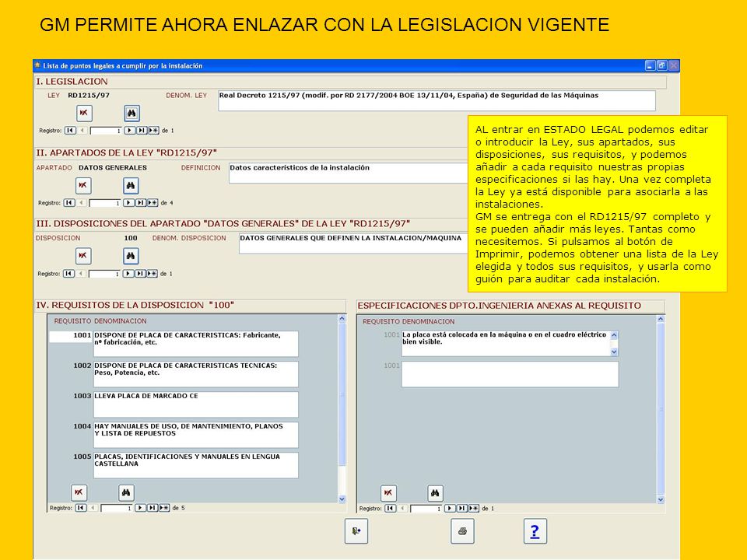
Task: Select requisito 1004 HAY MANUALES DE USO field
Action: click(196, 435)
